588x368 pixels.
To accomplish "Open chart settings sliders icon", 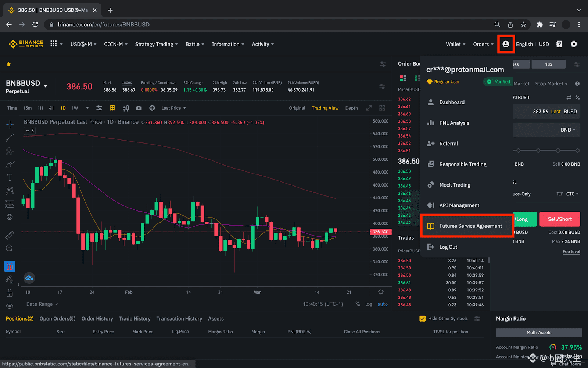I will tap(99, 108).
